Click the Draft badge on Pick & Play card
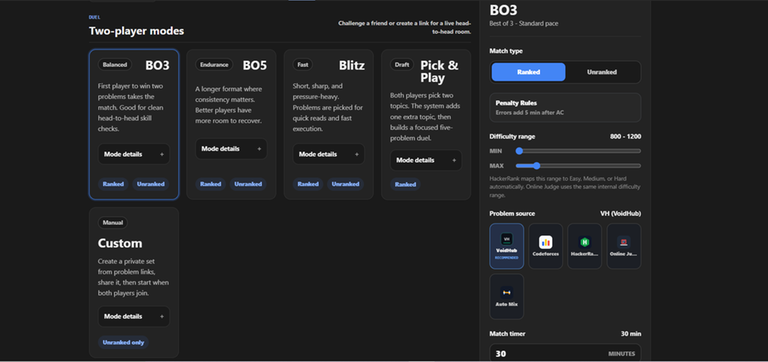This screenshot has width=768, height=362. tap(402, 65)
